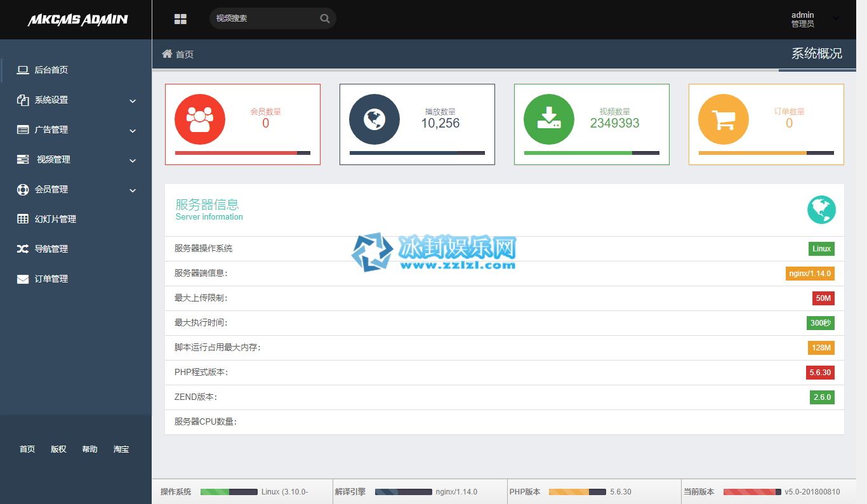867x504 pixels.
Task: Click the search magnifier icon
Action: (x=325, y=18)
